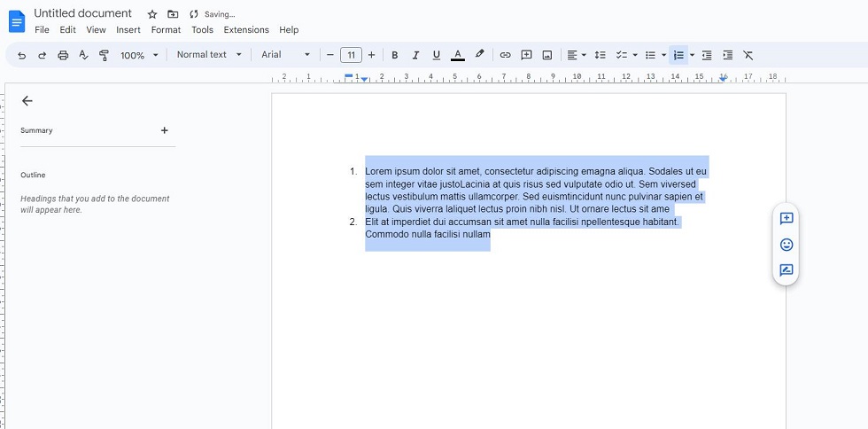Open the highlight color picker
The width and height of the screenshot is (868, 429).
[479, 54]
